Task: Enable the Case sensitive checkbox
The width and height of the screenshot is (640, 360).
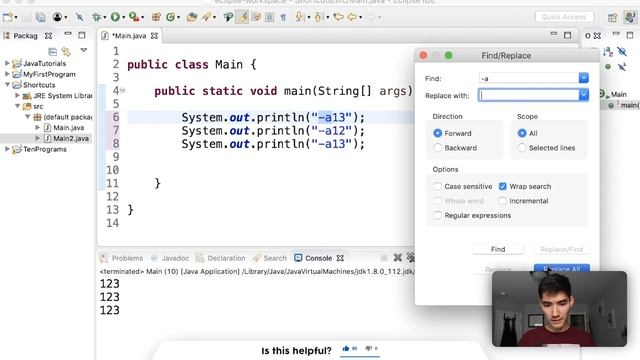Action: click(x=437, y=186)
